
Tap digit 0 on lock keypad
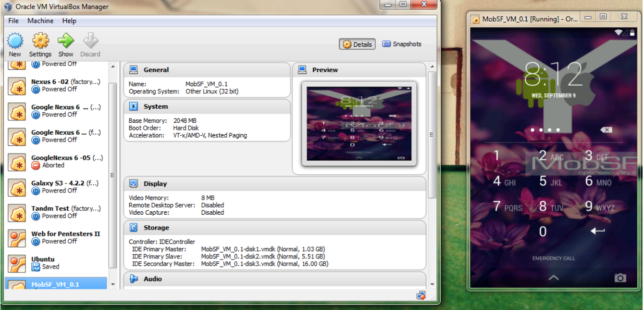click(543, 232)
